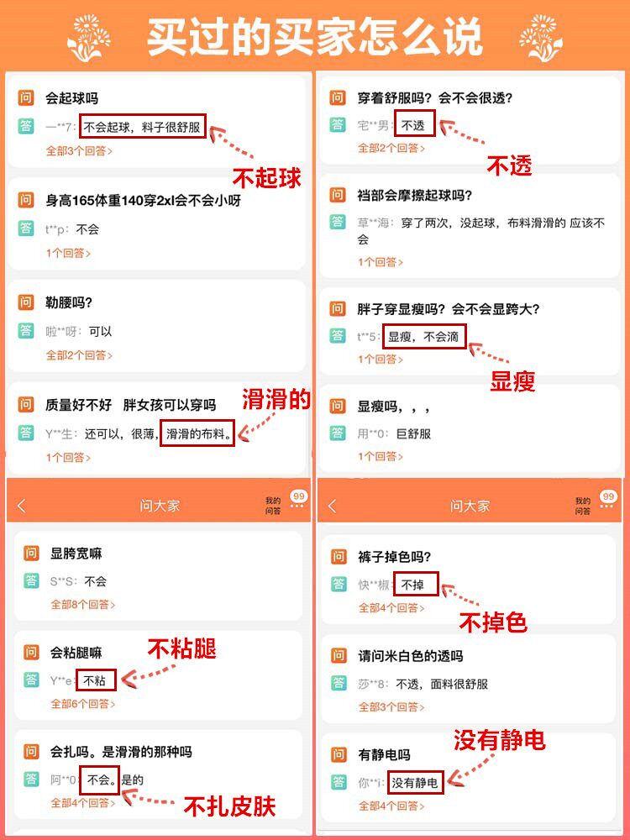Open the question 请问米白色的透吗
Image resolution: width=630 pixels, height=840 pixels.
click(x=411, y=656)
